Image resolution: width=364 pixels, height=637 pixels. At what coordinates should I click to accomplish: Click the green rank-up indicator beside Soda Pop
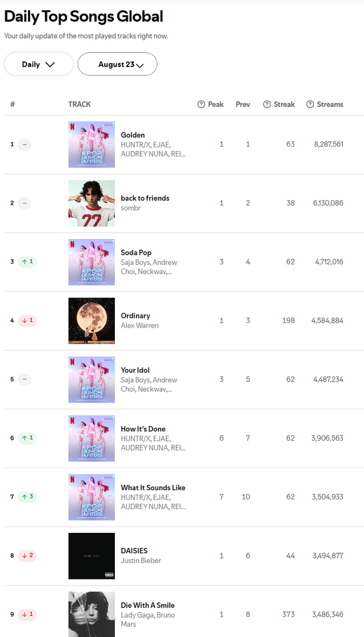[27, 262]
